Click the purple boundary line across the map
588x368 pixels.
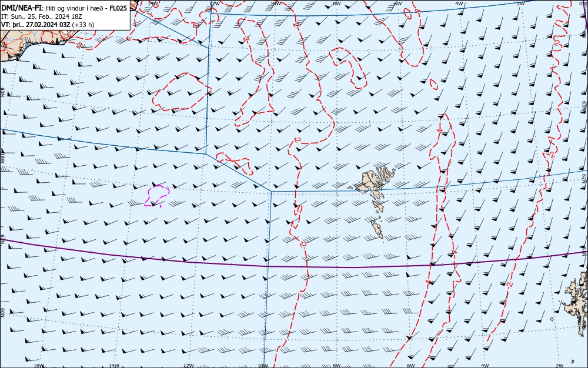pos(294,267)
